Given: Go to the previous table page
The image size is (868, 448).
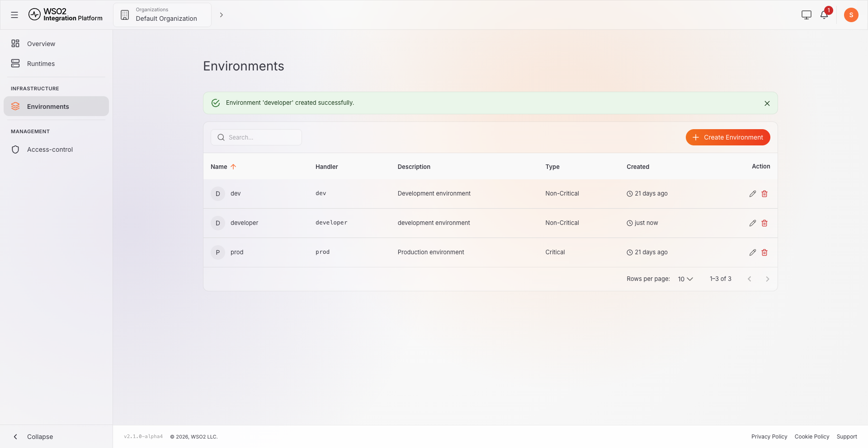Looking at the screenshot, I should (x=749, y=279).
